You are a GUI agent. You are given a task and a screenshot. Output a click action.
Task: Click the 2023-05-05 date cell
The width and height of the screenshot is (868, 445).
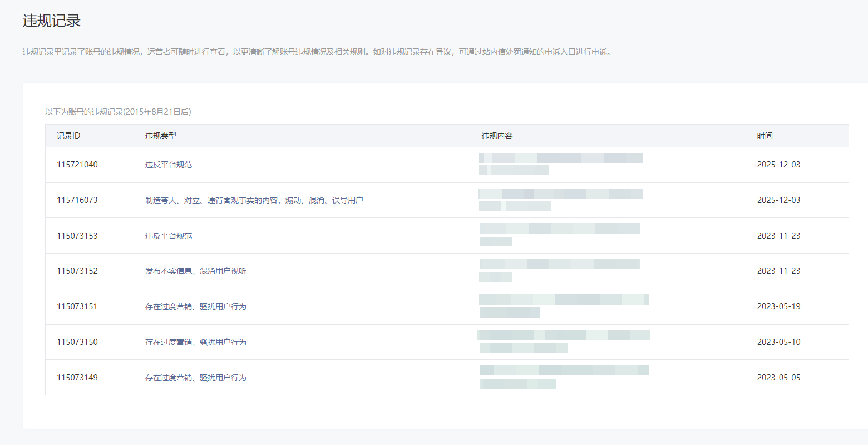pos(778,378)
